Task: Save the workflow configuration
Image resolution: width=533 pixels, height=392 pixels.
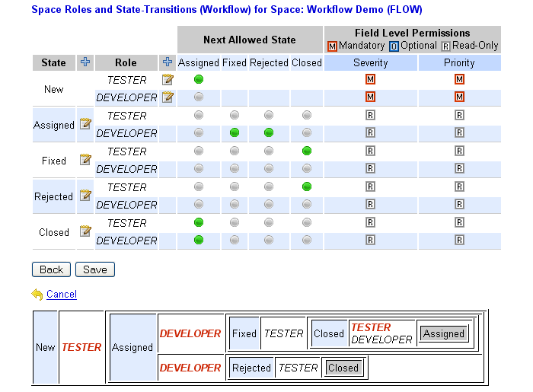Action: click(x=95, y=269)
